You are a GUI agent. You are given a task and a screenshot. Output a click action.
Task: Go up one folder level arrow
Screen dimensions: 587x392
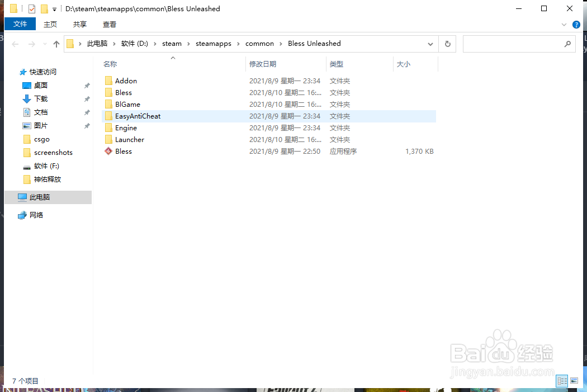(56, 44)
